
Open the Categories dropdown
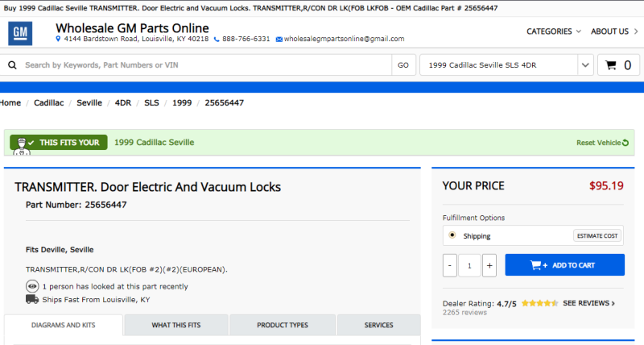554,31
